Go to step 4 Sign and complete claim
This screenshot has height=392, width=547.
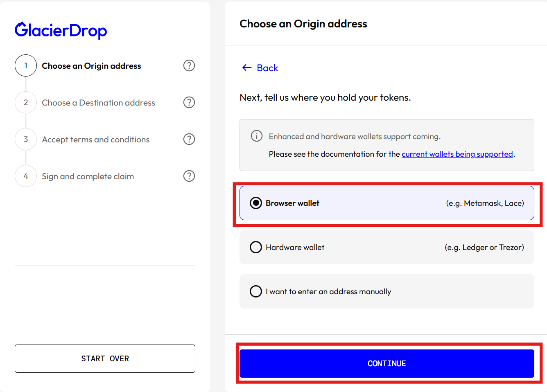pyautogui.click(x=88, y=176)
